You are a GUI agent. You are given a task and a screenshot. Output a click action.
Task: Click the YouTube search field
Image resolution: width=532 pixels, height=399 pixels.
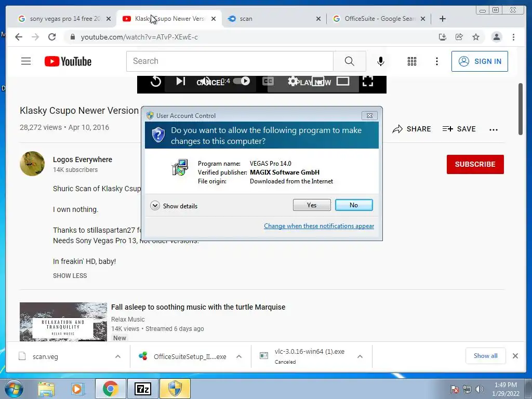(x=230, y=61)
